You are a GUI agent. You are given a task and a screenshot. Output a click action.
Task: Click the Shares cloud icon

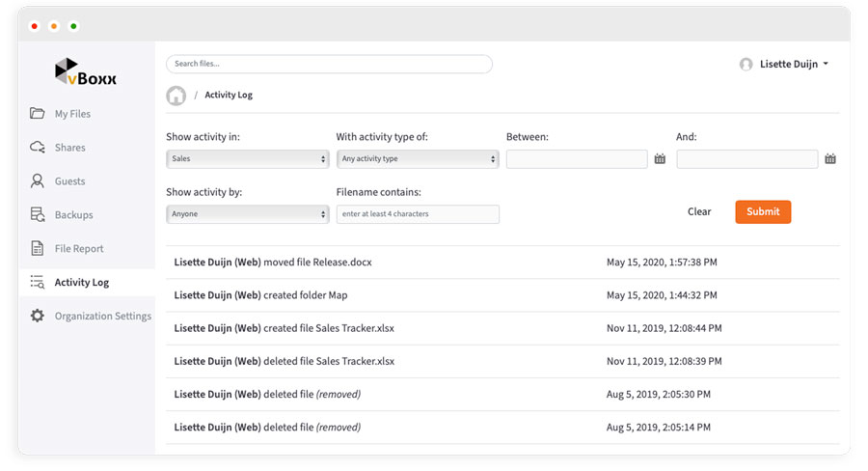point(38,148)
